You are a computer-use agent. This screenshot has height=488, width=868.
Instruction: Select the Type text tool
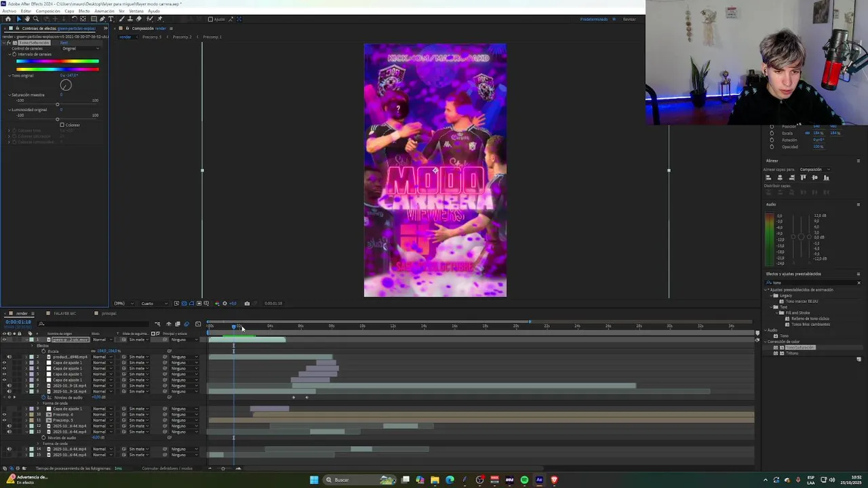click(111, 19)
